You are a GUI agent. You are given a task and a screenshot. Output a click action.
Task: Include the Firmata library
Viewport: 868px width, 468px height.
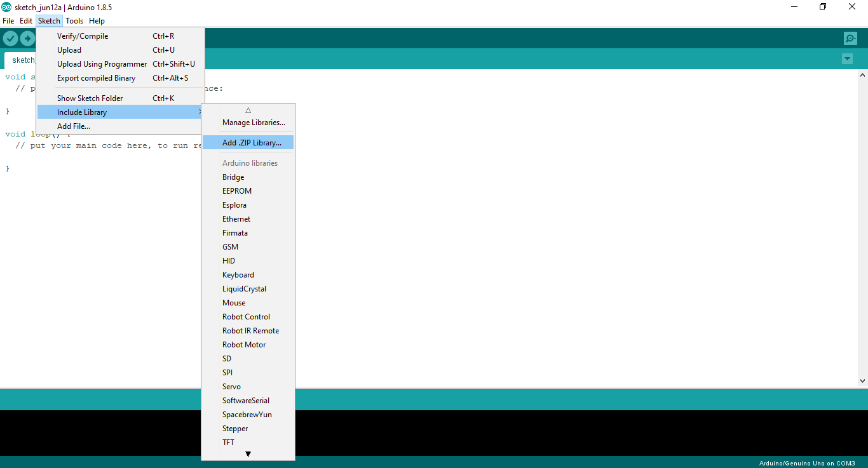[248, 233]
